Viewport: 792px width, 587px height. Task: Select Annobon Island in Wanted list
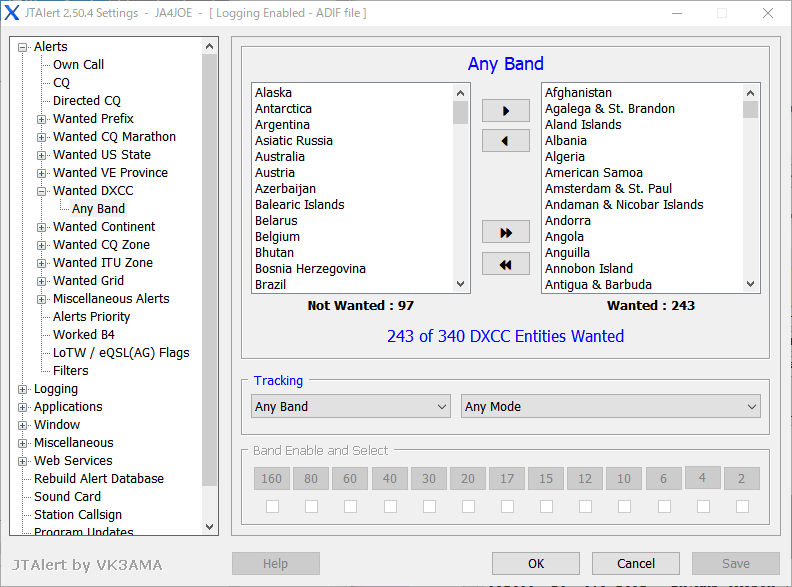(588, 269)
